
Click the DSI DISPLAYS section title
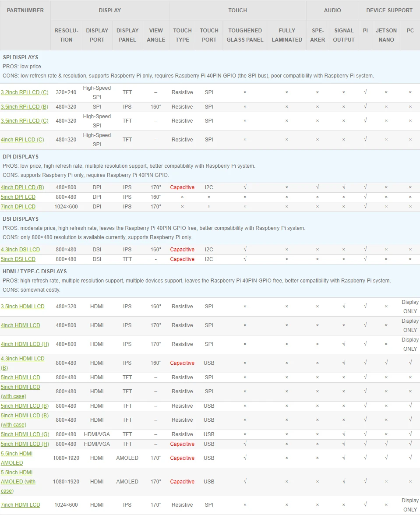pos(21,219)
